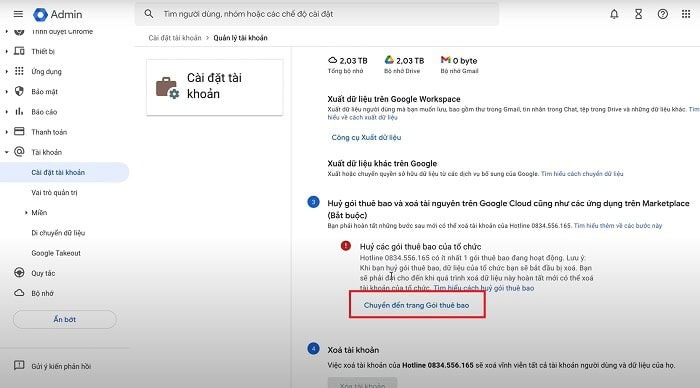The image size is (700, 388).
Task: Open Quy tắc in sidebar
Action: [x=43, y=273]
